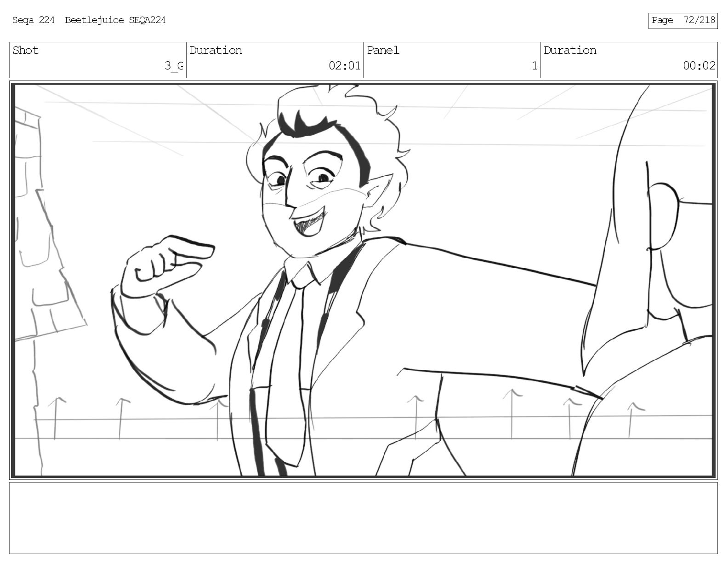This screenshot has height=563, width=728.
Task: Click the 'Panel' label
Action: click(x=383, y=50)
